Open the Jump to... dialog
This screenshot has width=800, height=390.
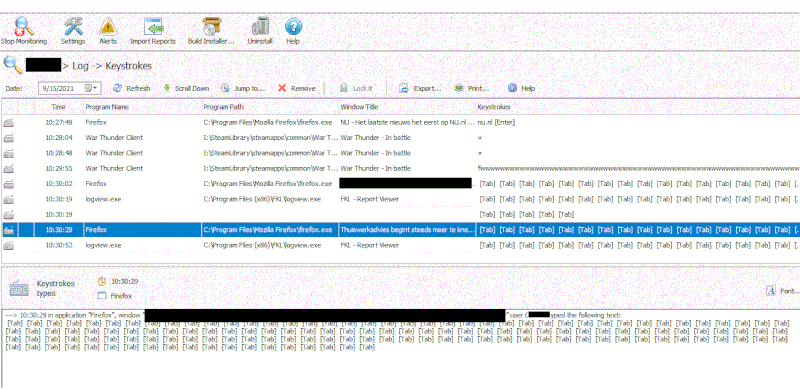tap(243, 88)
